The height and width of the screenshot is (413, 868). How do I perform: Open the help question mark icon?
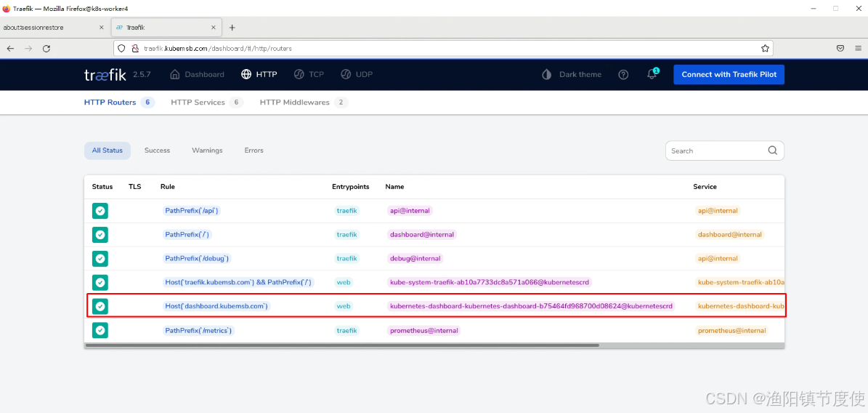(623, 74)
